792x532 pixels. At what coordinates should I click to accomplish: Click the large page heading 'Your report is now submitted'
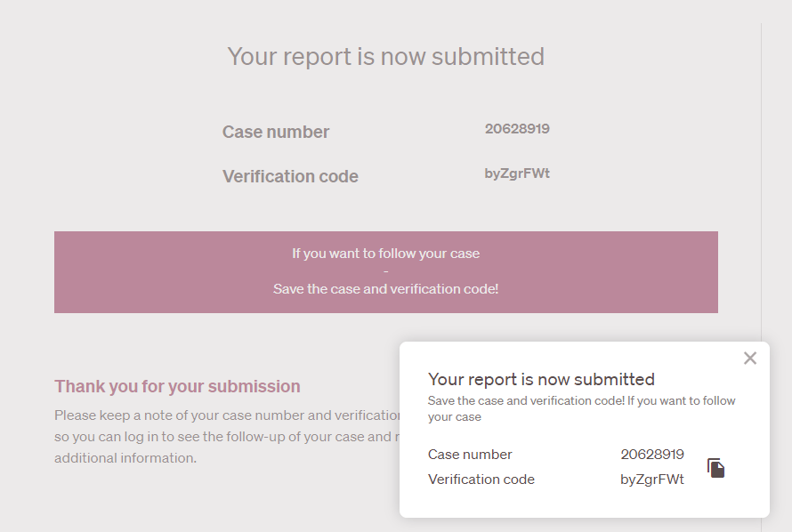pos(385,57)
